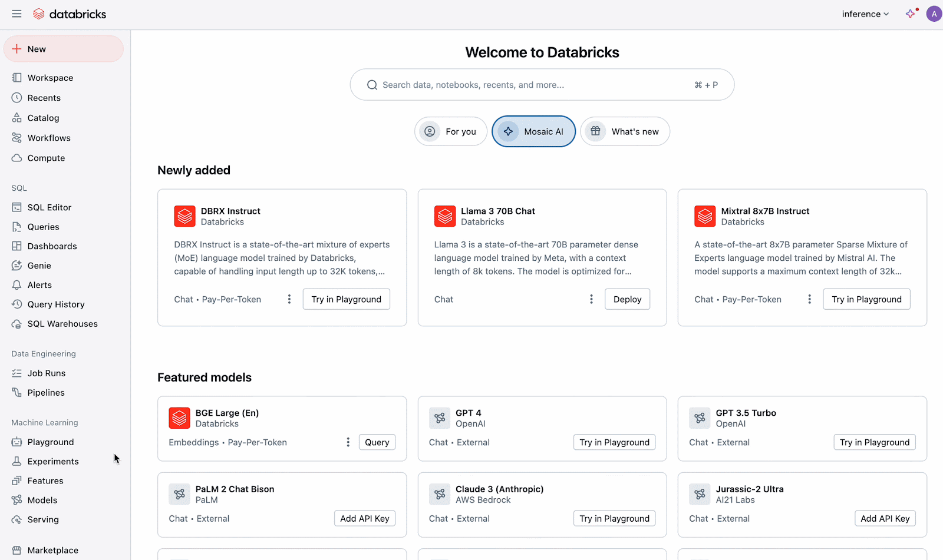Expand the inference workspace dropdown
This screenshot has width=943, height=560.
[x=865, y=14]
